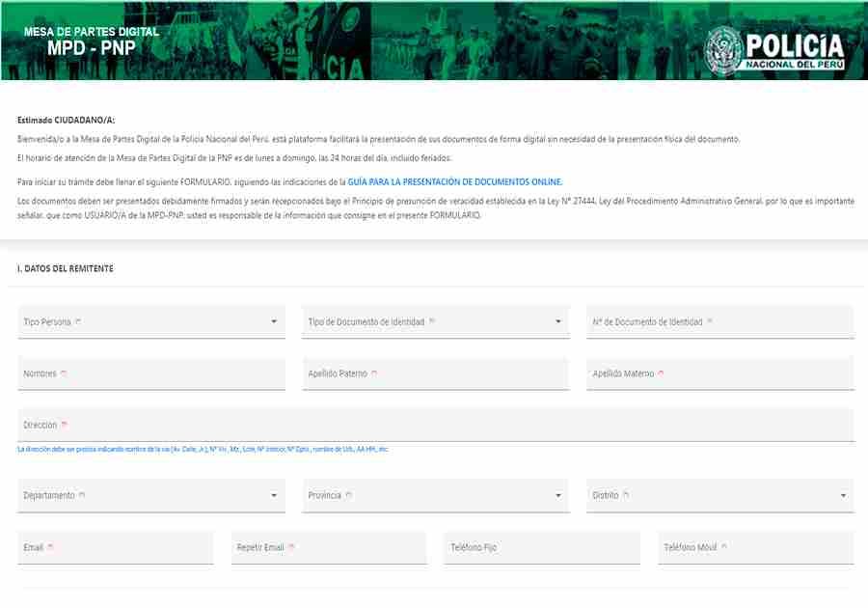Focus the Teléfono Fijo input

pyautogui.click(x=541, y=547)
